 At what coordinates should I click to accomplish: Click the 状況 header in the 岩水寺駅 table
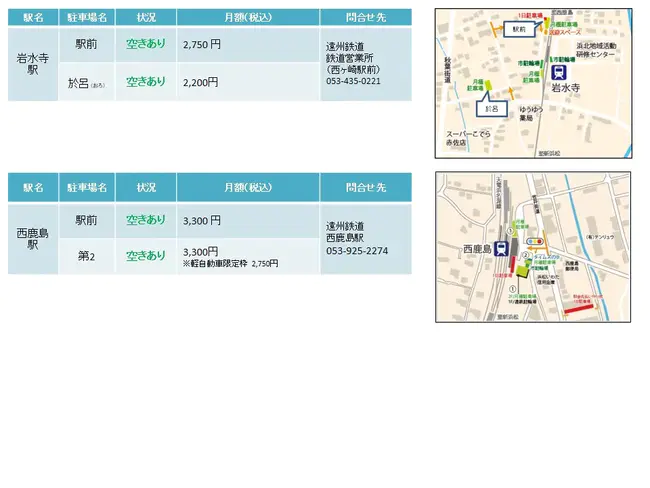tap(146, 17)
